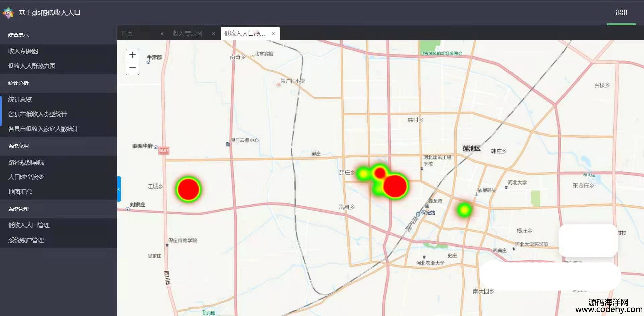Open 低收入人口管理 menu item
Image resolution: width=644 pixels, height=316 pixels.
coord(29,225)
